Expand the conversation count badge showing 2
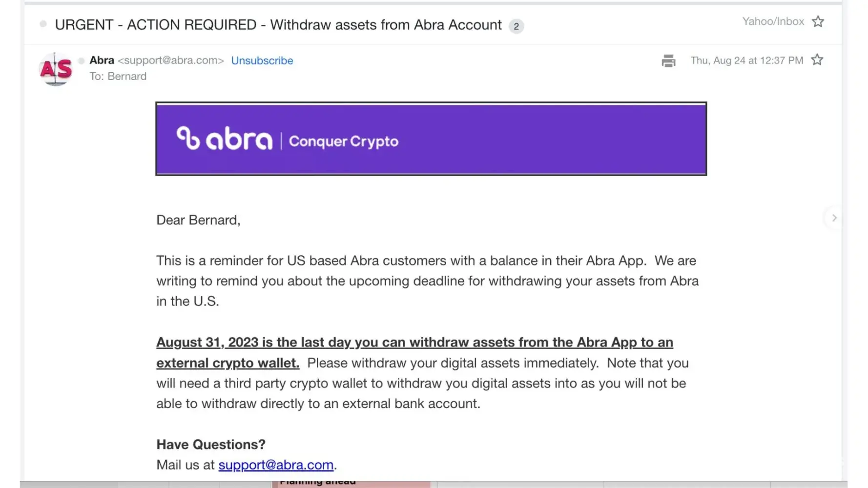The image size is (868, 488). [516, 26]
